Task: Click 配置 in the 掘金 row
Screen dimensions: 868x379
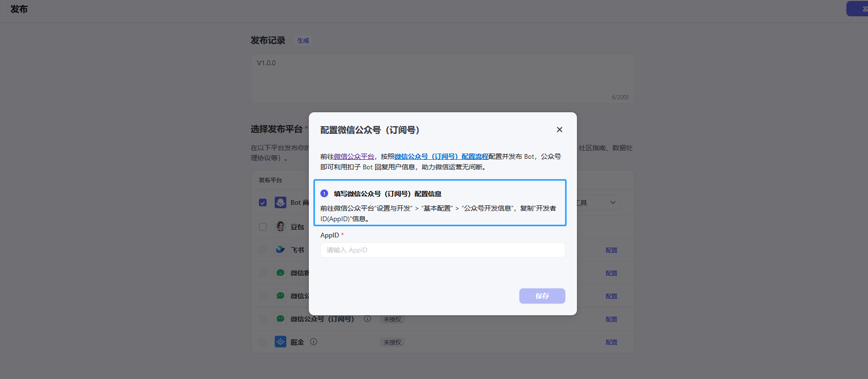Action: pyautogui.click(x=611, y=342)
